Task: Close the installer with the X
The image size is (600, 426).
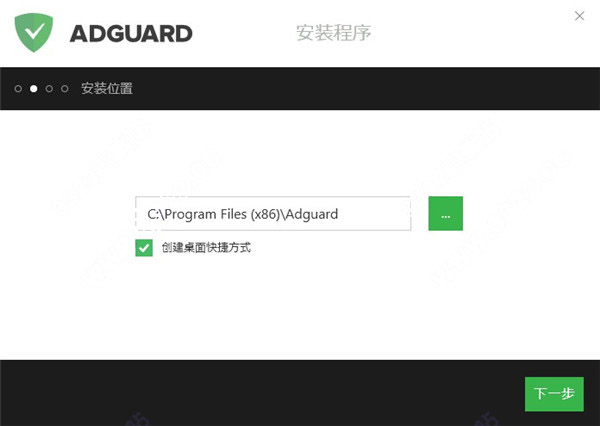Action: pyautogui.click(x=579, y=16)
